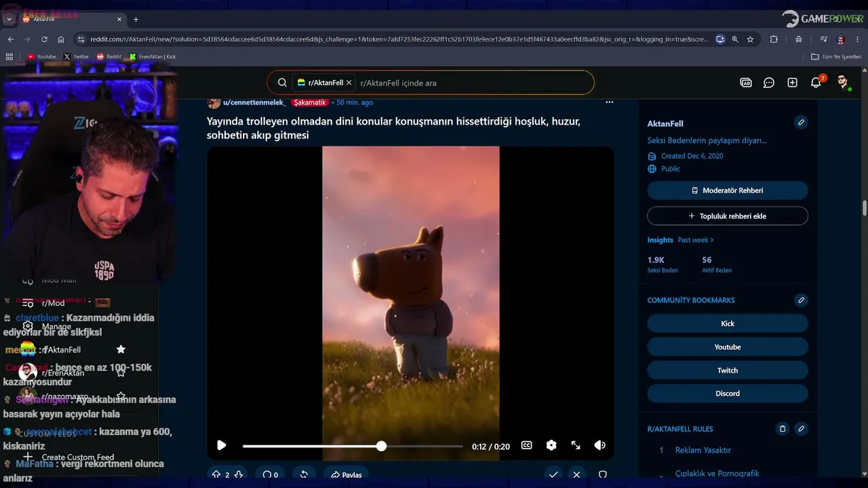Open the "Tüm Yer İşaretleri" bookmarks folder
This screenshot has height=488, width=868.
837,57
